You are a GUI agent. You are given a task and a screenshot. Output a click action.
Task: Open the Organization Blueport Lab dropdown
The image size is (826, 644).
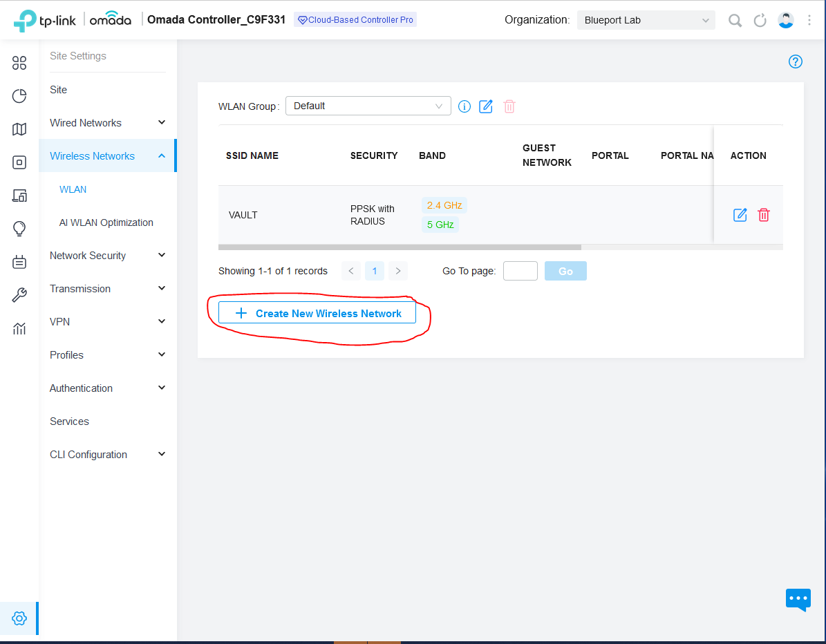point(646,20)
